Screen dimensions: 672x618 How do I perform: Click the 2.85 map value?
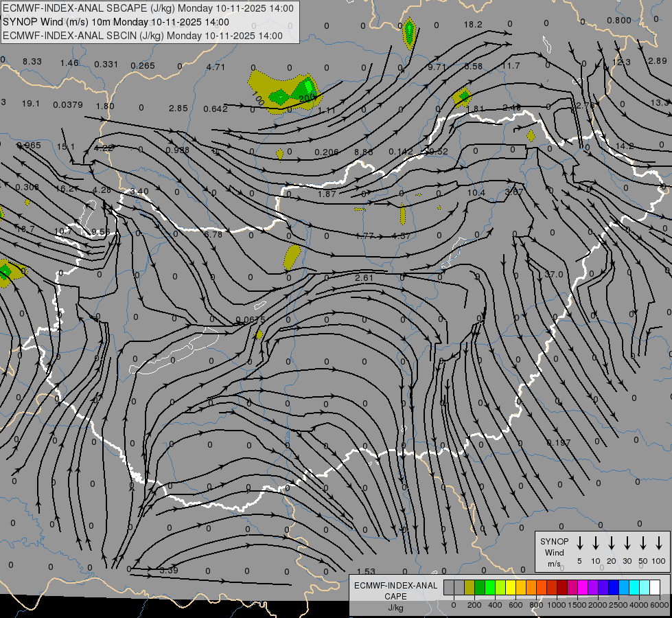pyautogui.click(x=178, y=108)
